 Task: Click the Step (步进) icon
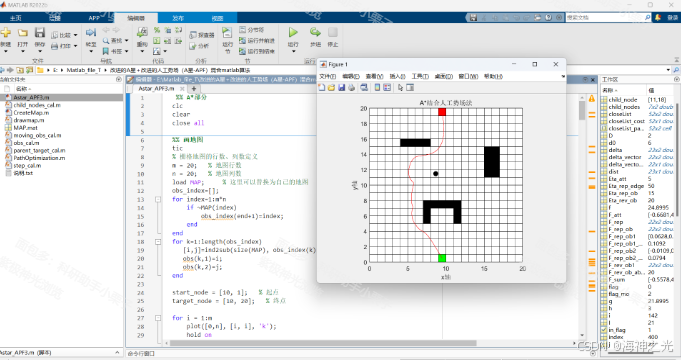click(315, 32)
